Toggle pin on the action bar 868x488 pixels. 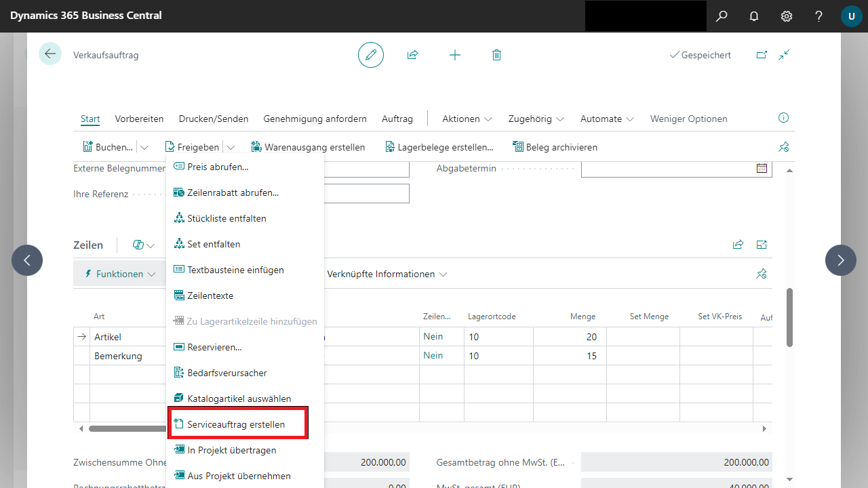tap(784, 147)
